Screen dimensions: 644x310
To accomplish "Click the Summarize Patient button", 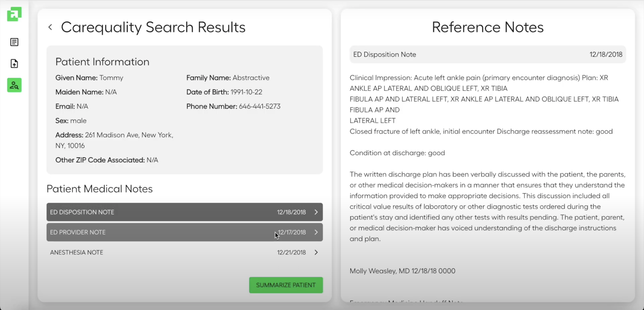I will [x=286, y=285].
